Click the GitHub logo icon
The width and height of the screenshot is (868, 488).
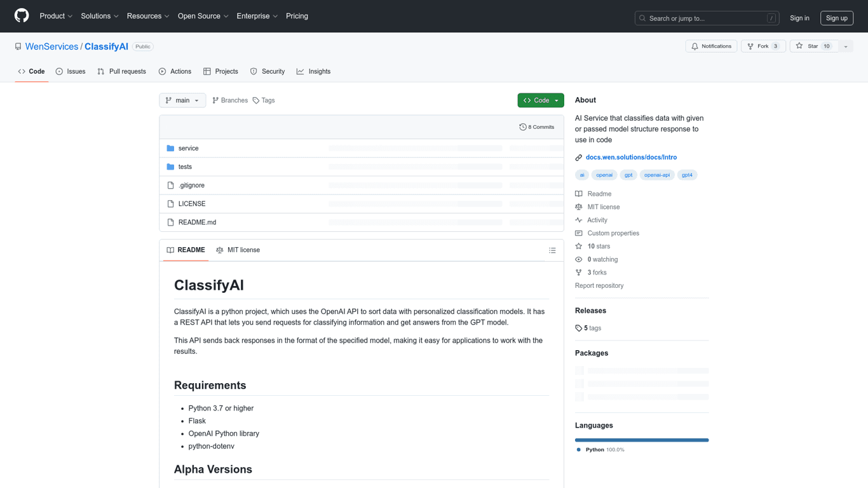tap(22, 16)
